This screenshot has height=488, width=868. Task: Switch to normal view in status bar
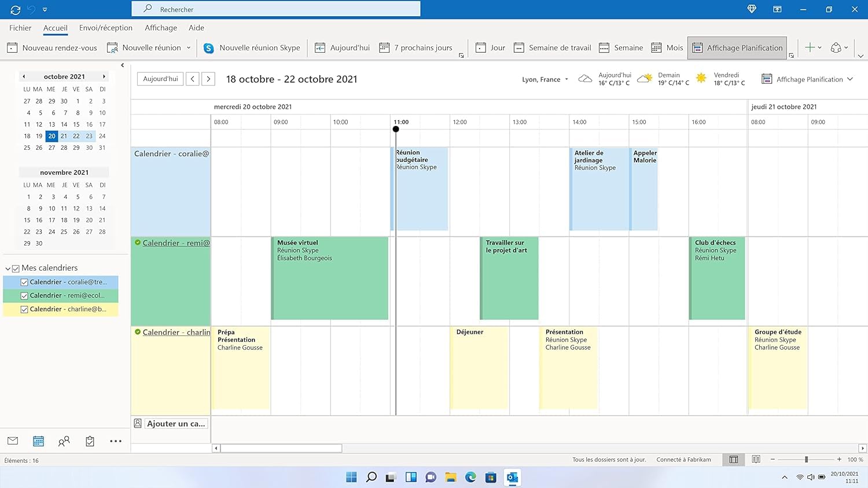(x=734, y=460)
